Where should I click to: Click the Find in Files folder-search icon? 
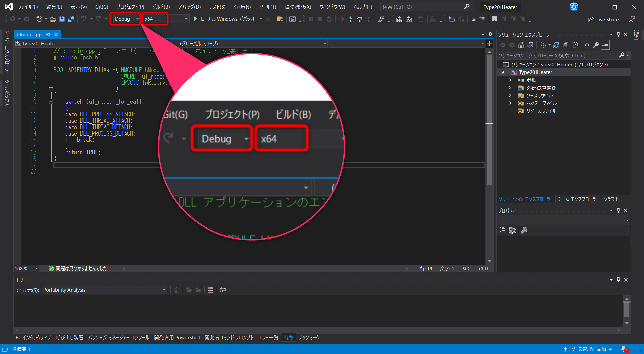[x=280, y=19]
